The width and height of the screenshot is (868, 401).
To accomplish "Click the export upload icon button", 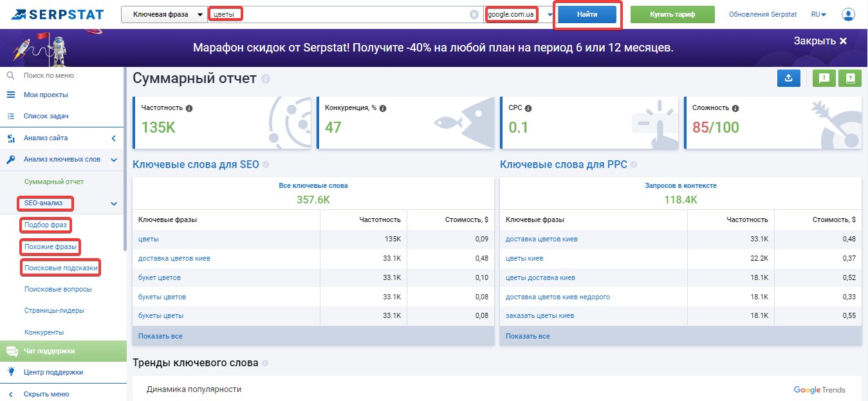I will [789, 79].
